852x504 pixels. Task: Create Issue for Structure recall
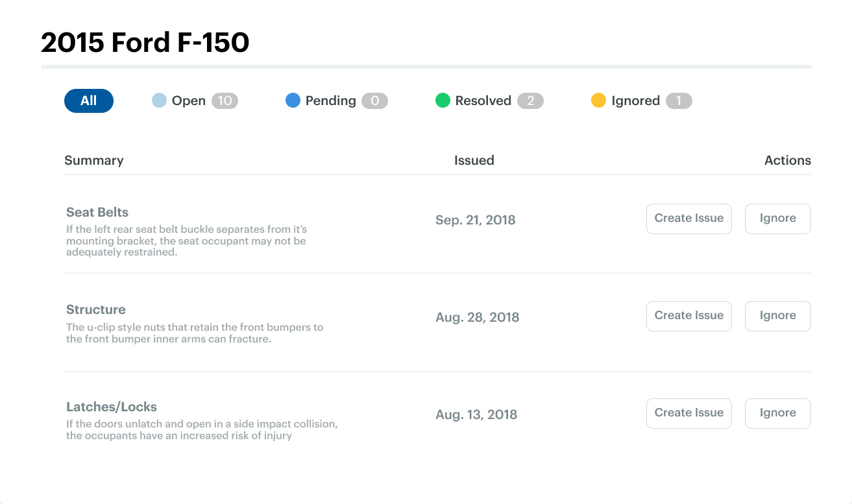[x=688, y=316]
